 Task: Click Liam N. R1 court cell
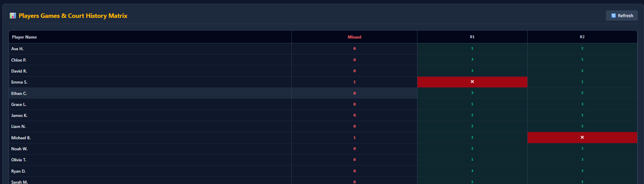coord(472,126)
